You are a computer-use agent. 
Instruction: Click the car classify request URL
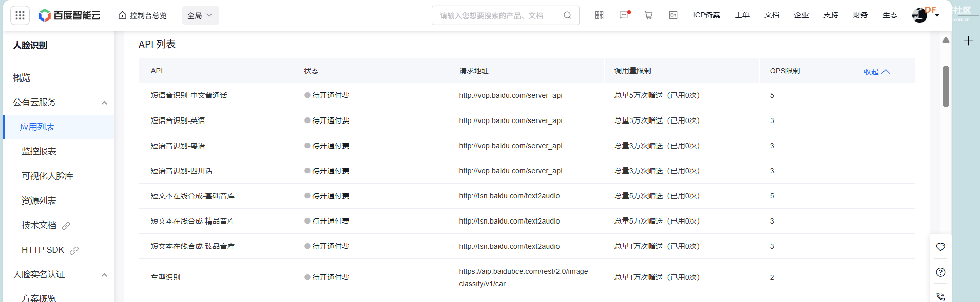(525, 277)
